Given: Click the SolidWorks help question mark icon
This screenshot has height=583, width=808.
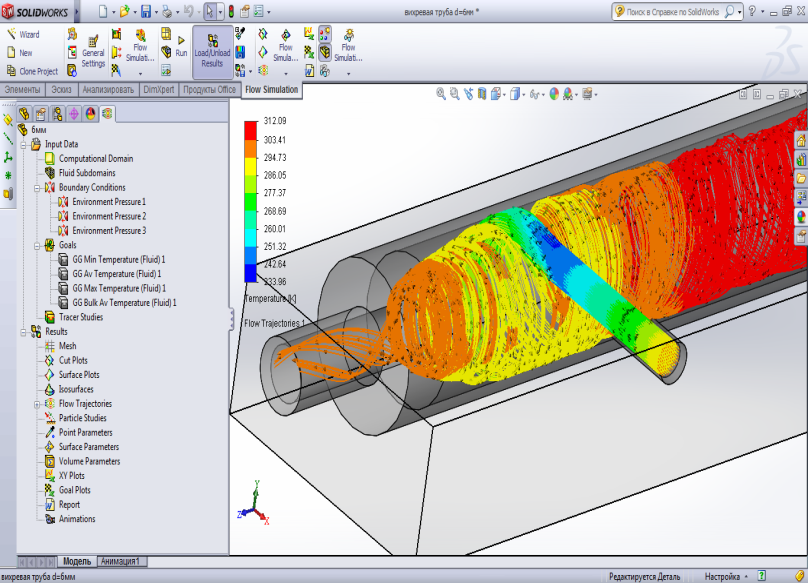Looking at the screenshot, I should coord(752,11).
